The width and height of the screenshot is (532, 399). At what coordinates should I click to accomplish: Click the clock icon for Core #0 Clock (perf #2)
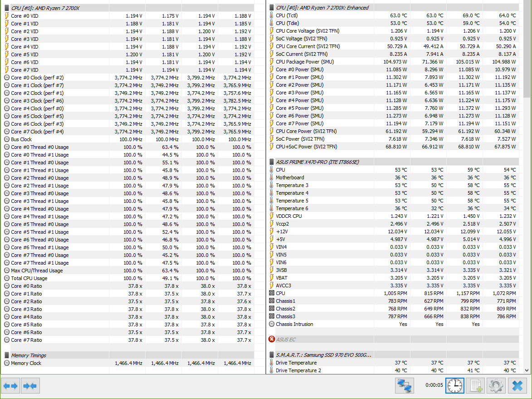7,78
